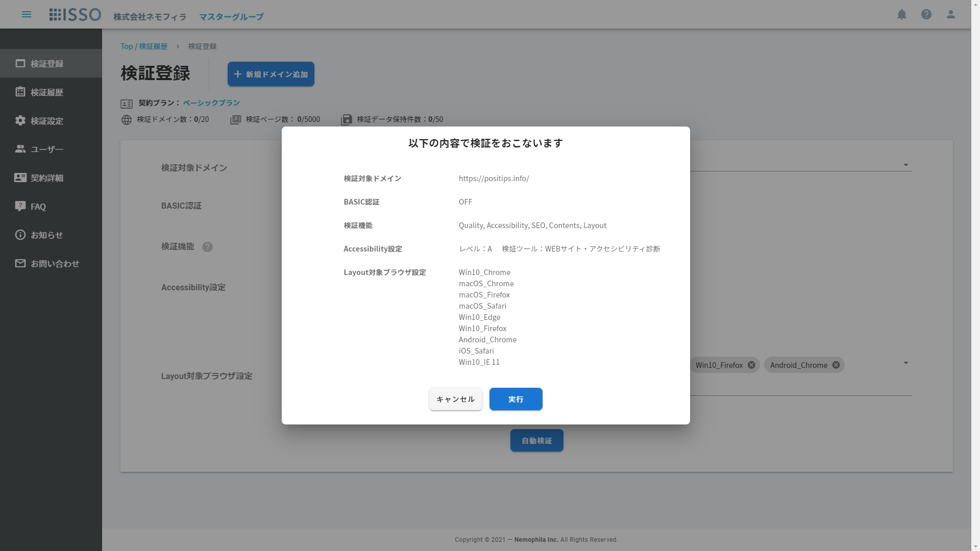Image resolution: width=980 pixels, height=551 pixels.
Task: Click the 契約プラン card icon
Action: pos(127,104)
